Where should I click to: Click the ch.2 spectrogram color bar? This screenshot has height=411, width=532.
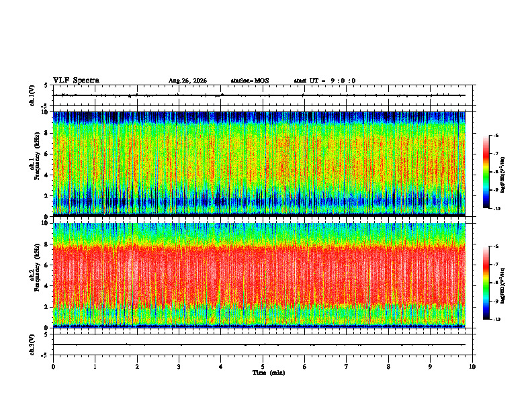pos(486,283)
